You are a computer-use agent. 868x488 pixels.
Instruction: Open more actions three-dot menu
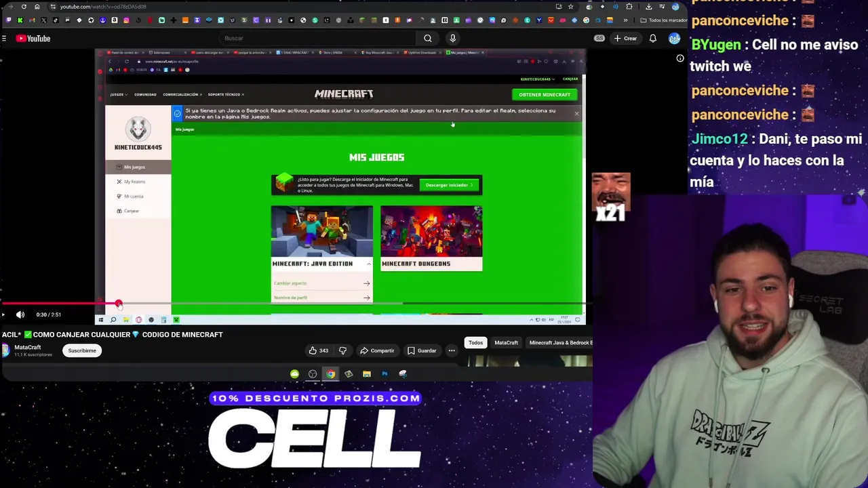[x=451, y=350]
